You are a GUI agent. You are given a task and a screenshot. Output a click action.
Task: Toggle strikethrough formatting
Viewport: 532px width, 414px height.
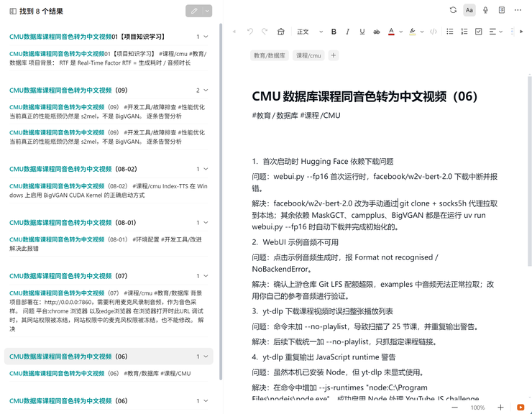click(376, 32)
